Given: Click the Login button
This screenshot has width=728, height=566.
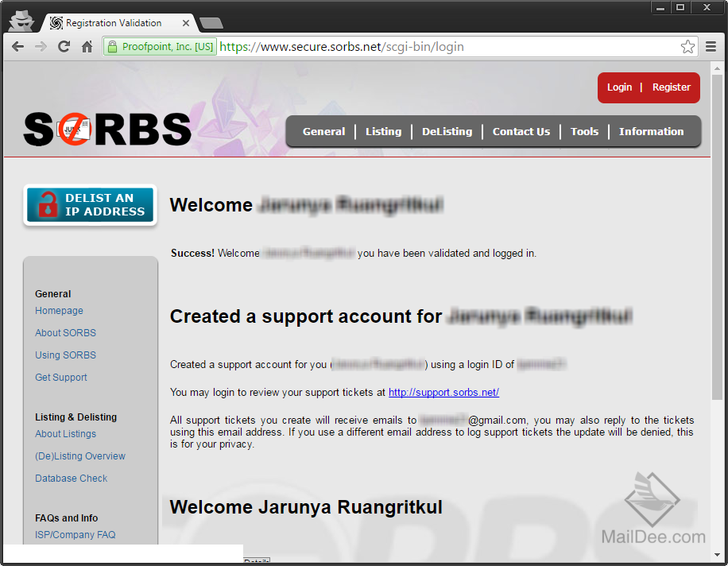Looking at the screenshot, I should 619,87.
